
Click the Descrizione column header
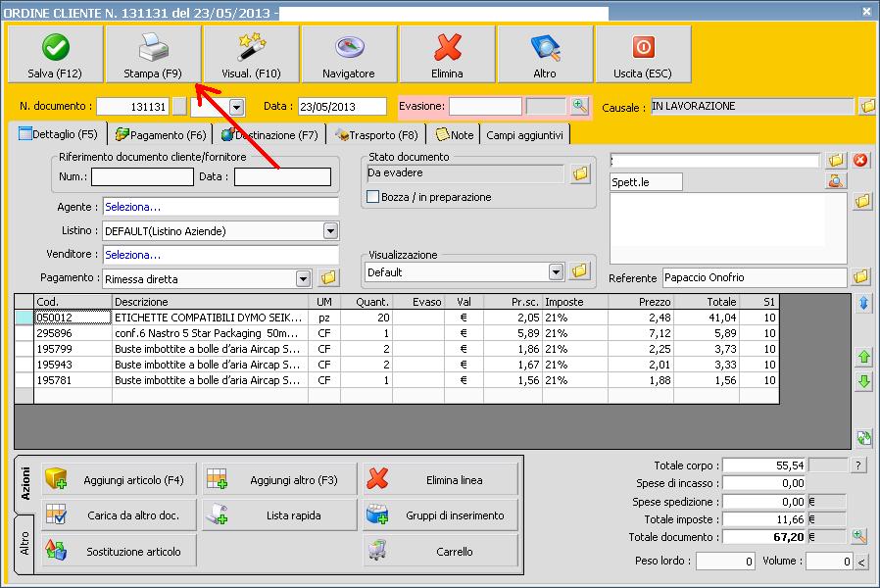click(x=210, y=302)
